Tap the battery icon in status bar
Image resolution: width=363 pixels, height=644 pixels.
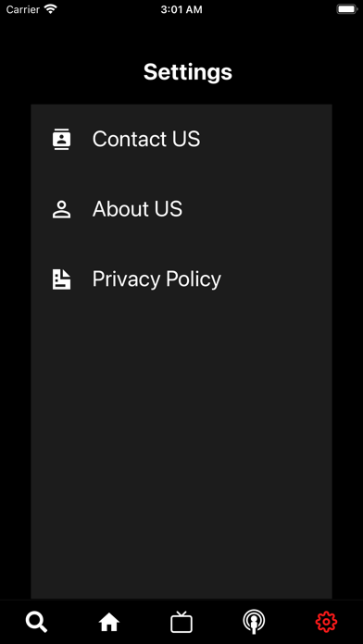tap(347, 9)
